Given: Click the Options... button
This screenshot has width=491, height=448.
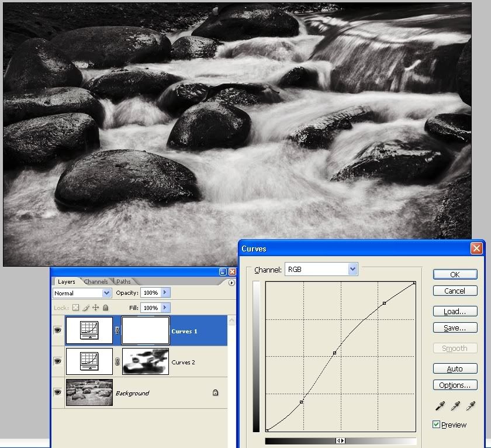Looking at the screenshot, I should (x=455, y=385).
